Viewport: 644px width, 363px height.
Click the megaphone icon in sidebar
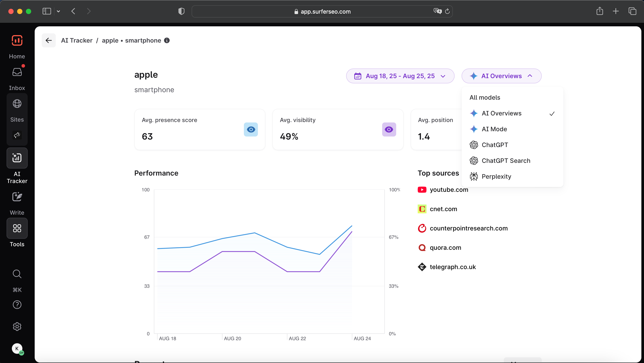pyautogui.click(x=17, y=135)
